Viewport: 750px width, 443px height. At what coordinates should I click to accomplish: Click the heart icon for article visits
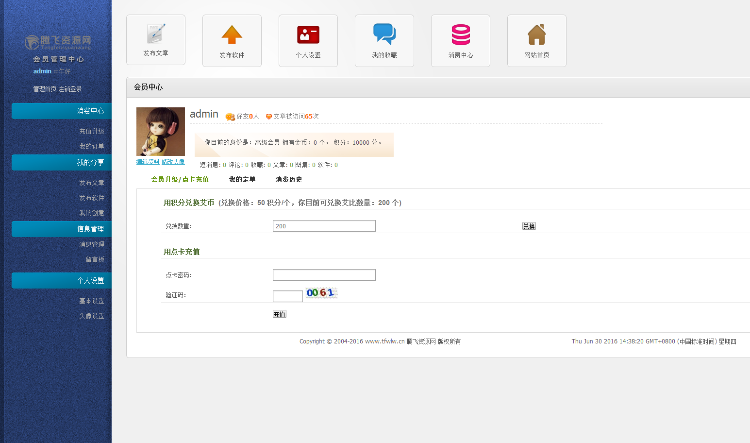click(269, 116)
